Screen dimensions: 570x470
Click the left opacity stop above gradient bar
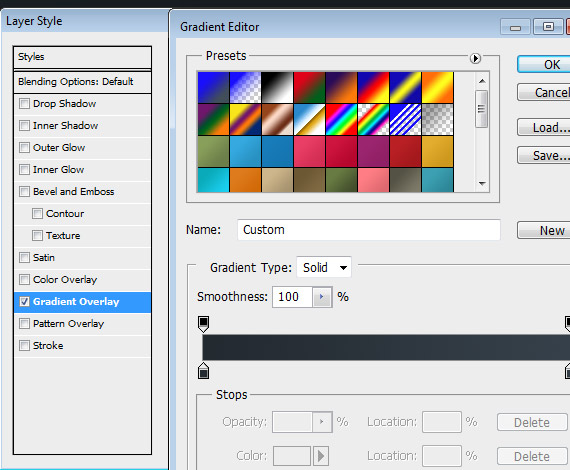[204, 324]
